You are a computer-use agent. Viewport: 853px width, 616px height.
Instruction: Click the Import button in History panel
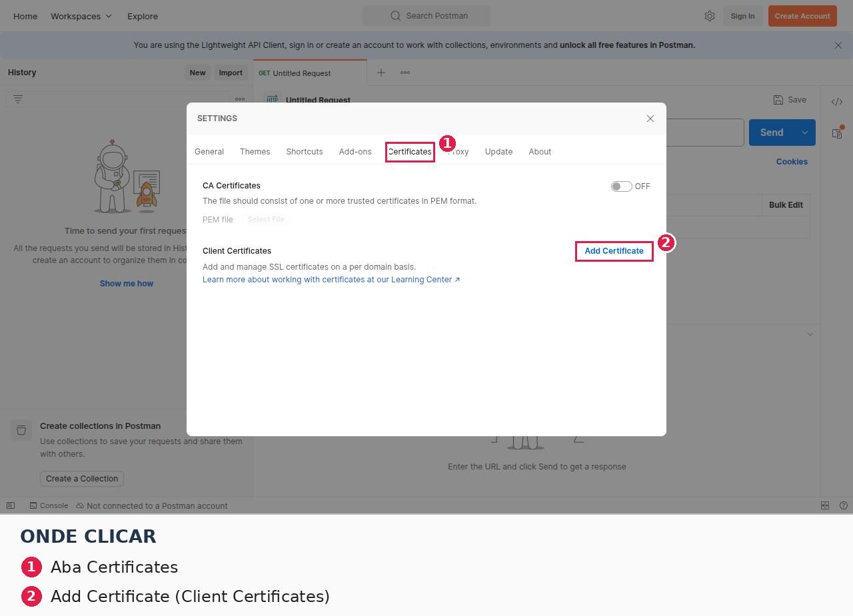tap(231, 73)
